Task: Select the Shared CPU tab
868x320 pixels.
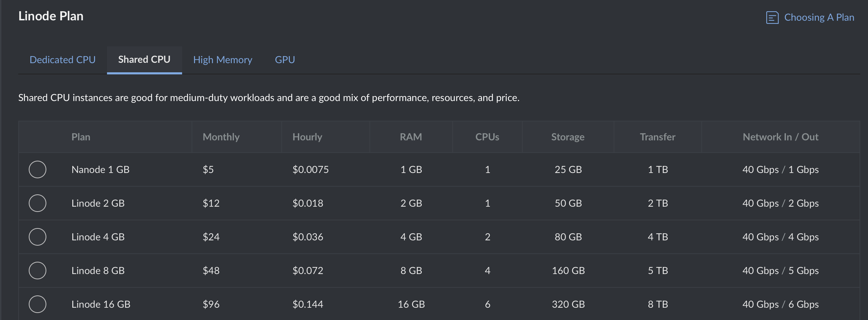Action: [144, 60]
